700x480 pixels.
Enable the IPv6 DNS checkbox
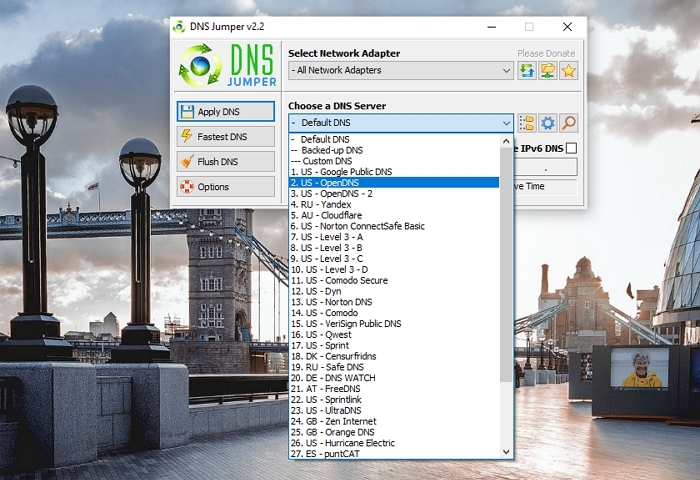click(571, 148)
